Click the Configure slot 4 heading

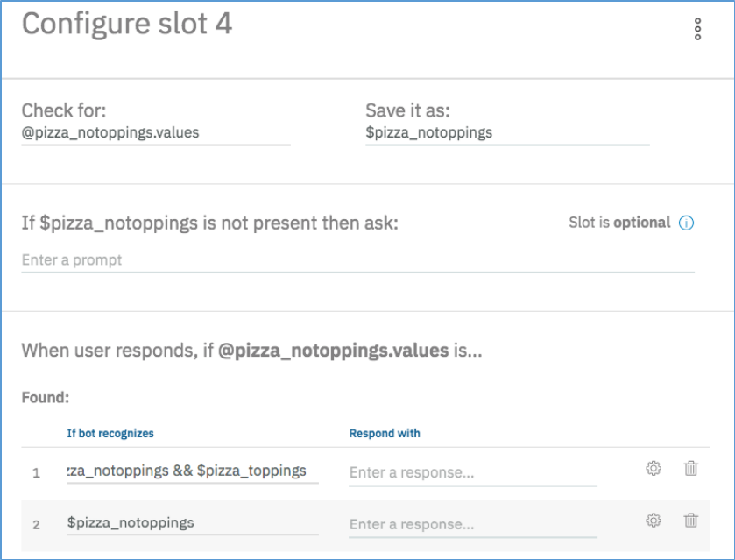[127, 24]
